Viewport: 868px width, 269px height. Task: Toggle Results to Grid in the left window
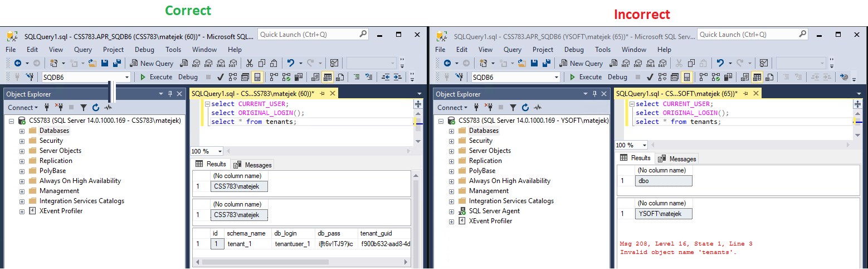tap(328, 77)
